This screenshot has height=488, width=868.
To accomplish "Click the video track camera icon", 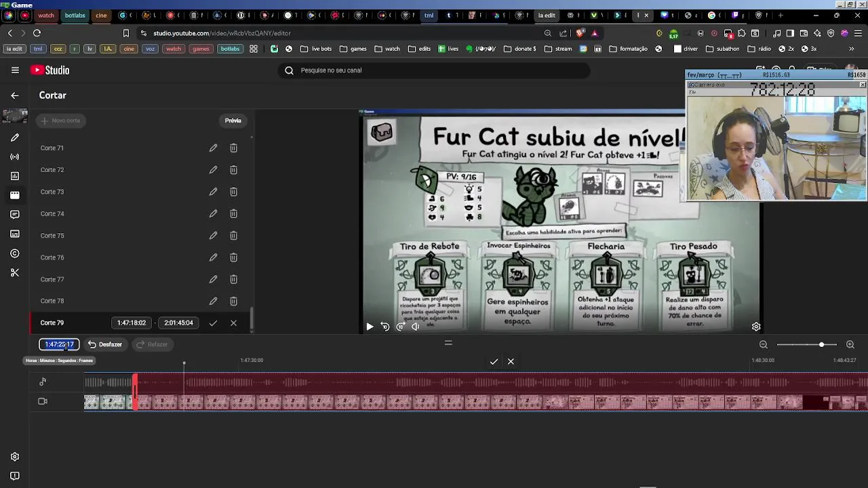I will point(43,401).
